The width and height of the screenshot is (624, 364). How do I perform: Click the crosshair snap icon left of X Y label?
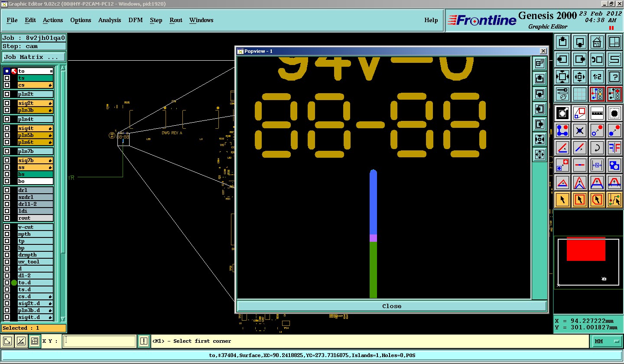pos(35,341)
